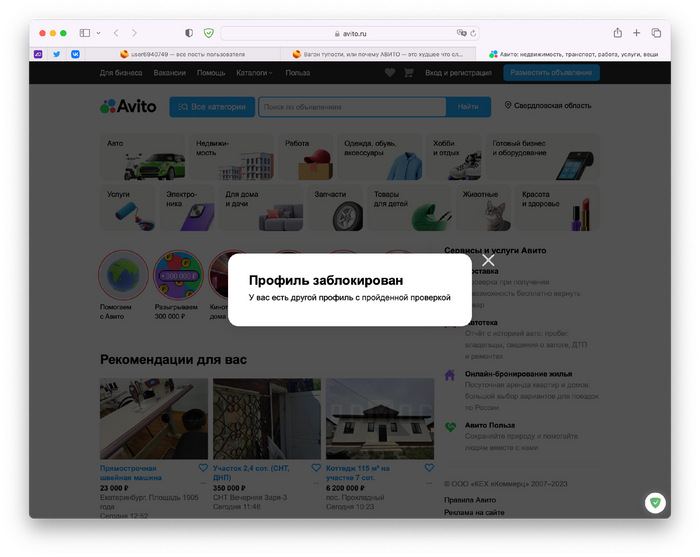
Task: Click the 'Разместить объявление' button
Action: 551,73
